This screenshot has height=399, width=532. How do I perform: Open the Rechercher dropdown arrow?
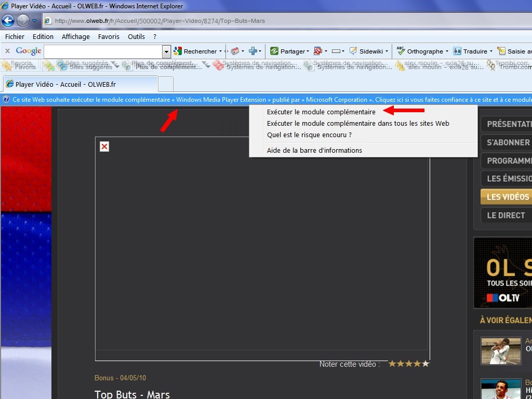point(220,51)
